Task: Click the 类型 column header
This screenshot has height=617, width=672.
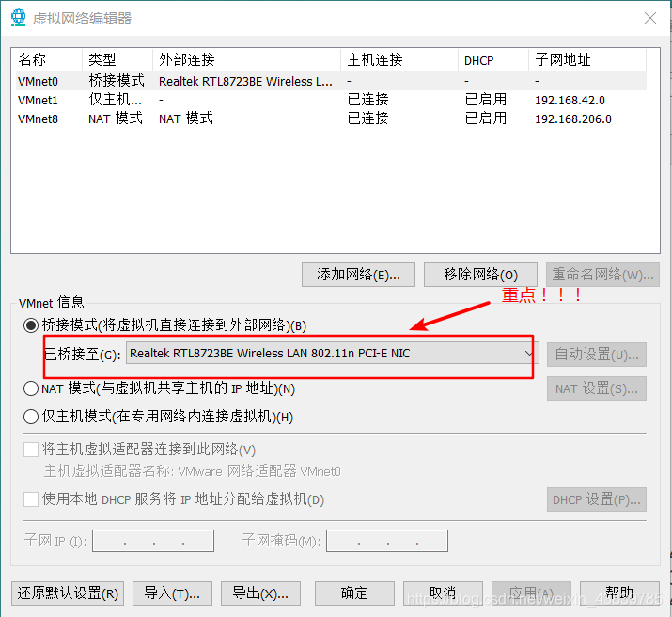Action: point(117,60)
